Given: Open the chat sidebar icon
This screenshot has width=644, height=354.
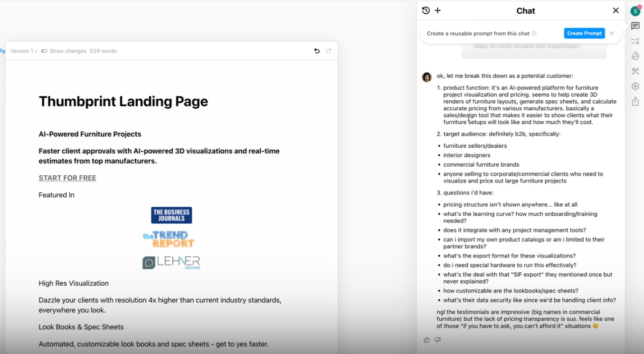Looking at the screenshot, I should point(635,26).
